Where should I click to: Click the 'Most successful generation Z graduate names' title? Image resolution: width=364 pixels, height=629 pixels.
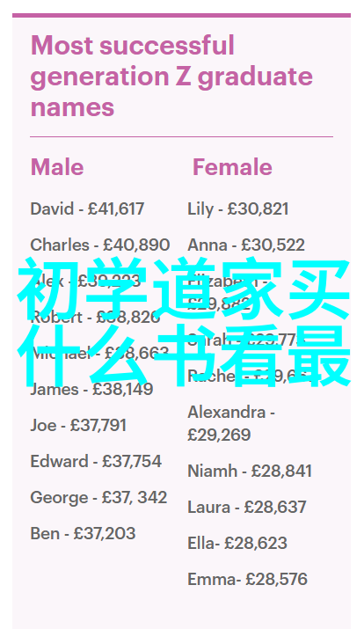[171, 77]
